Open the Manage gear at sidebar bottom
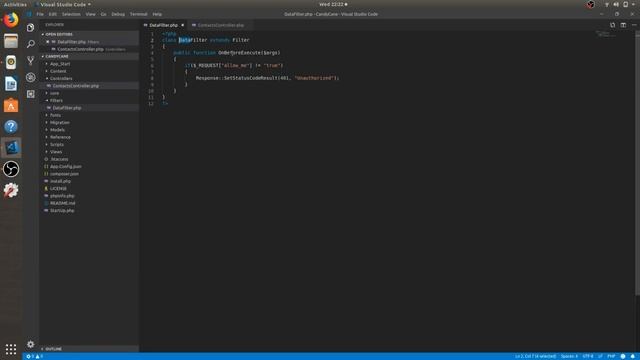640x360 pixels. click(30, 344)
